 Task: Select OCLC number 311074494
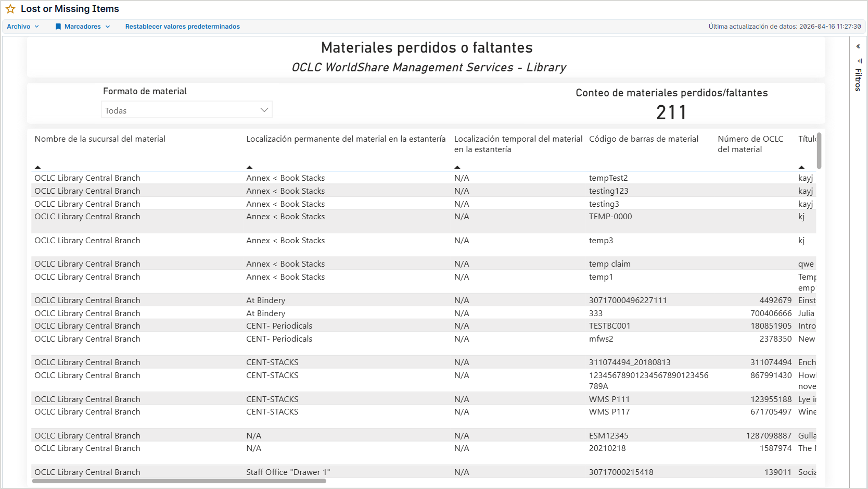[771, 362]
